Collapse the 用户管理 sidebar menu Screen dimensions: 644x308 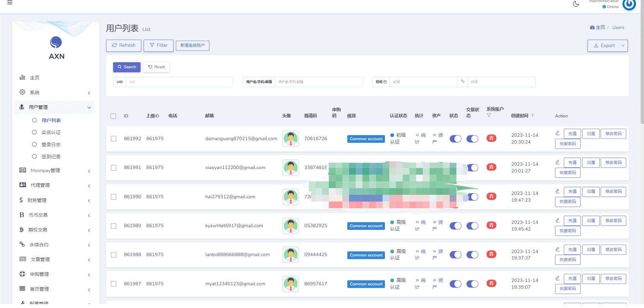(55, 107)
